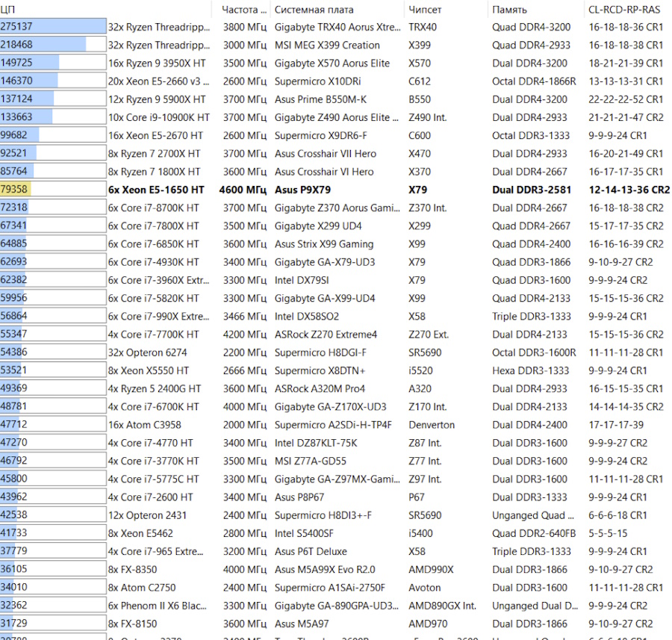Click Gigabyte X570 Aorus Elite cell

click(x=332, y=63)
